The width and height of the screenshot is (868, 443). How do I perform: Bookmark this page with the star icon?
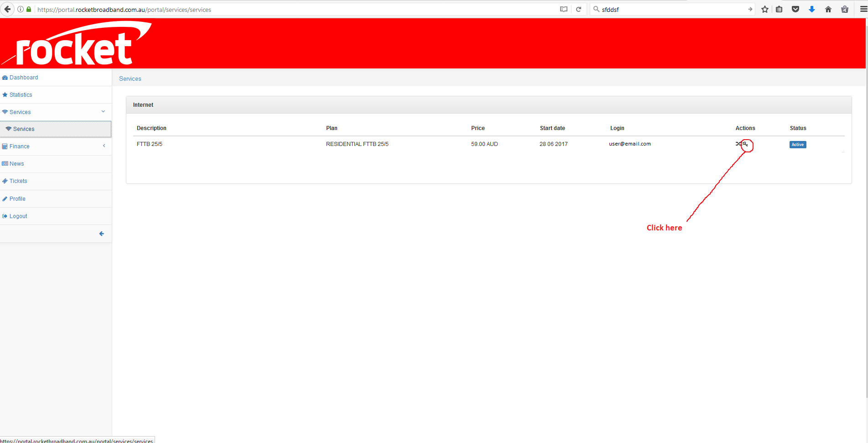click(x=765, y=9)
